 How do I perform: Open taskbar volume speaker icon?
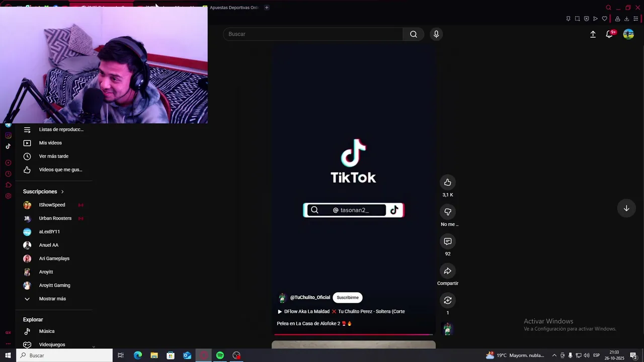(587, 355)
